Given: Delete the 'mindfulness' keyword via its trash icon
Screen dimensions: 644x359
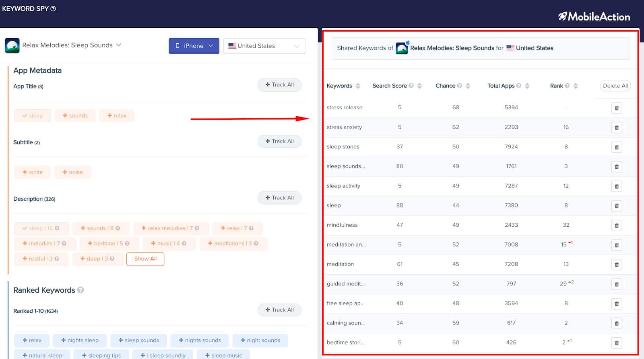Looking at the screenshot, I should (x=616, y=226).
